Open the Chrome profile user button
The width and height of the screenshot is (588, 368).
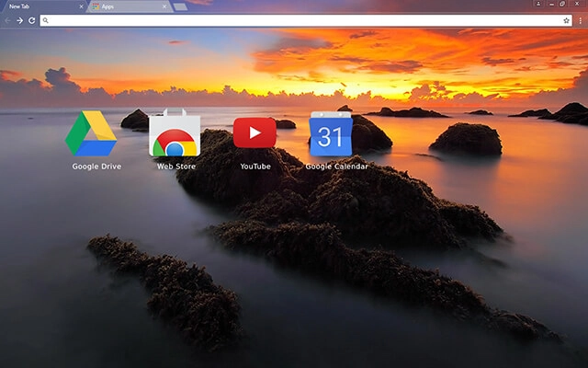click(x=538, y=4)
